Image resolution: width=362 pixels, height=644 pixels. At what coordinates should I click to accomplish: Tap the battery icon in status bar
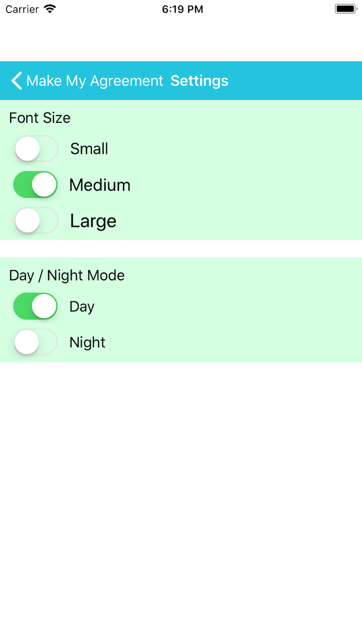[x=346, y=9]
